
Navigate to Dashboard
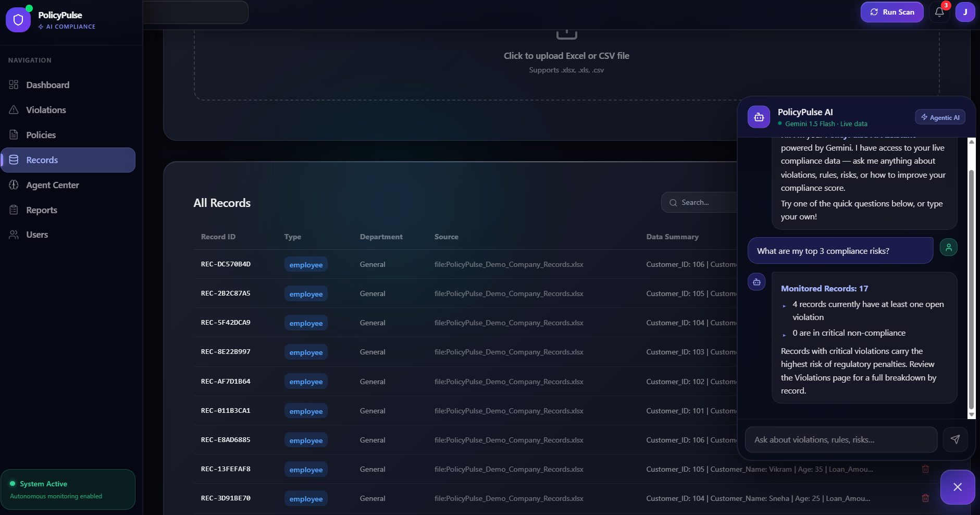[68, 85]
